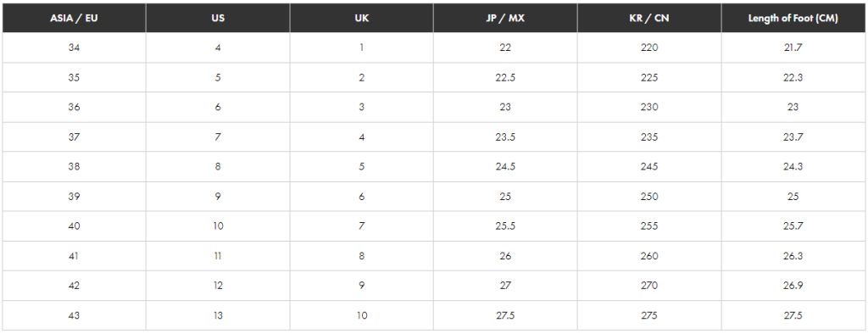This screenshot has height=334, width=868.
Task: Click the JP / MX value 22.5
Action: [505, 77]
